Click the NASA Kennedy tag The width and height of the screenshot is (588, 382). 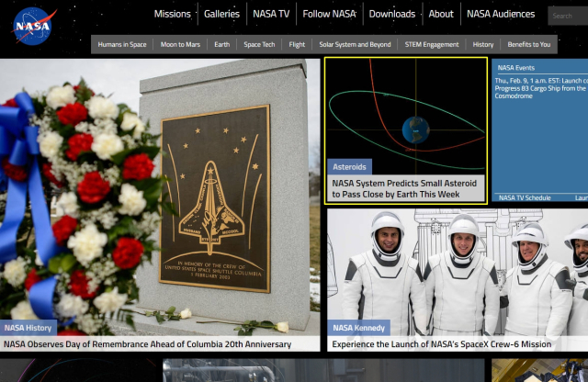(x=358, y=328)
